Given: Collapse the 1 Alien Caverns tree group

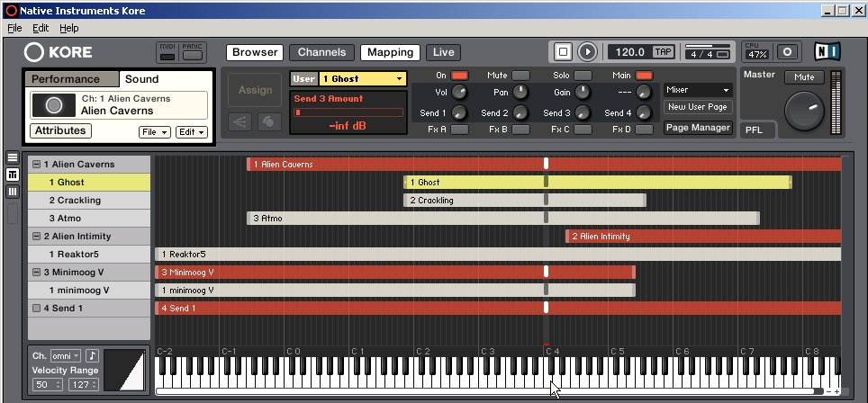Looking at the screenshot, I should pos(37,165).
